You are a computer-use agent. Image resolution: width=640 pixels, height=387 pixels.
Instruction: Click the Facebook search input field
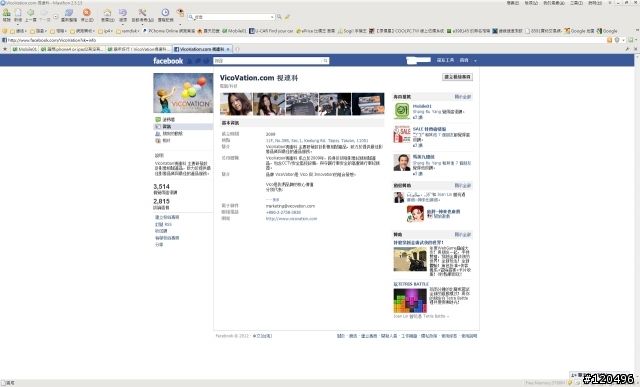click(268, 61)
